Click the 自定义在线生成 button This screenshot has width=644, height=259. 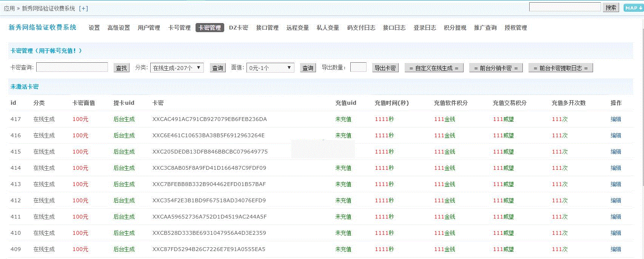[434, 68]
